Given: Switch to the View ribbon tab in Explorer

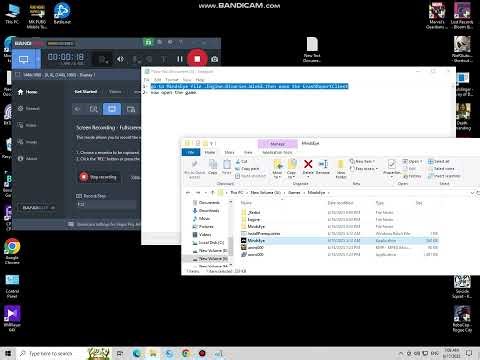Looking at the screenshot, I should coord(248,152).
